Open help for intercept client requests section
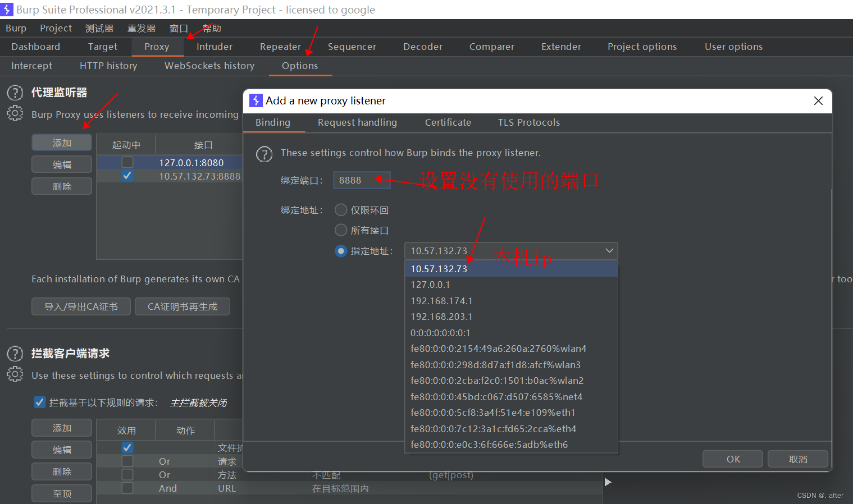Image resolution: width=853 pixels, height=504 pixels. pos(15,354)
